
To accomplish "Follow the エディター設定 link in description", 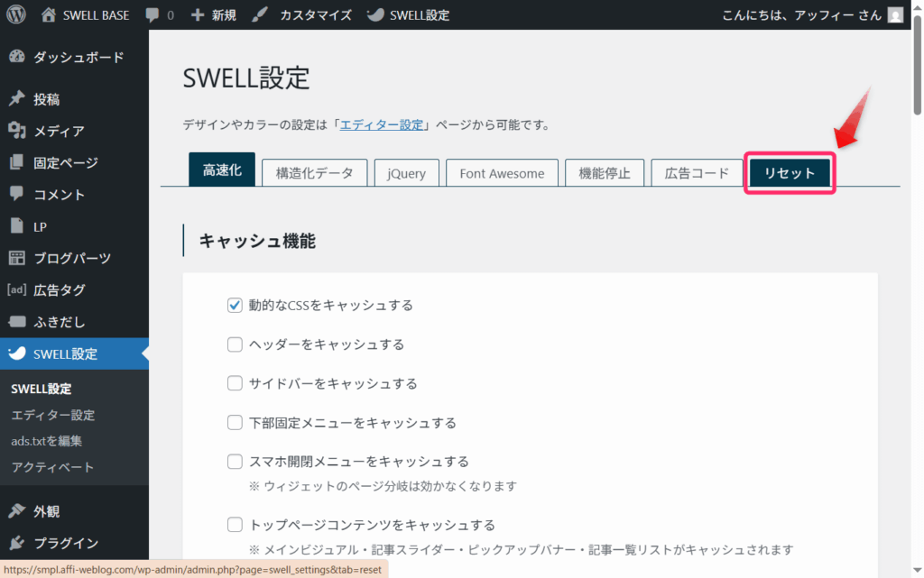I will 382,124.
